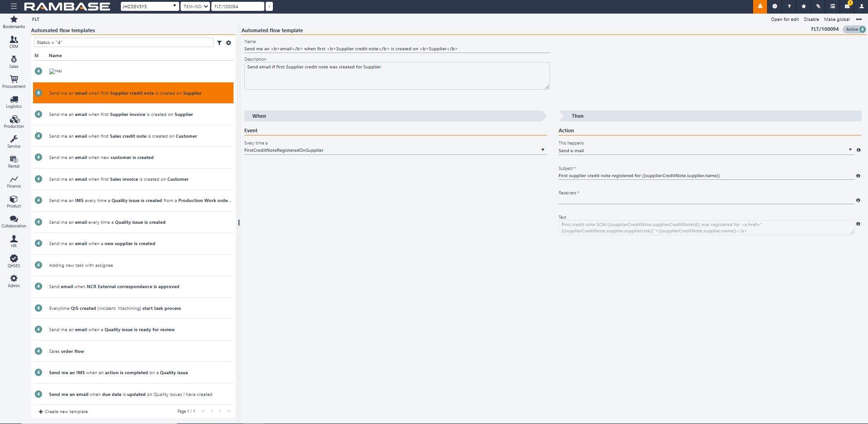Image resolution: width=868 pixels, height=424 pixels.
Task: Click Open for edit
Action: pyautogui.click(x=784, y=19)
